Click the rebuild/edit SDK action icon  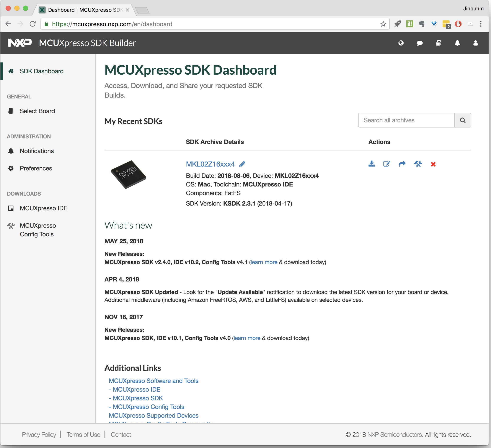tap(387, 164)
